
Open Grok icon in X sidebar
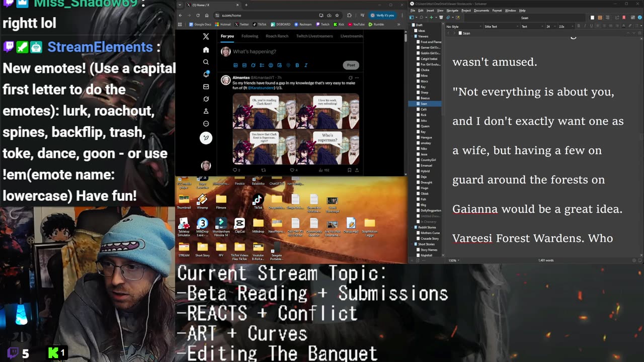(206, 99)
